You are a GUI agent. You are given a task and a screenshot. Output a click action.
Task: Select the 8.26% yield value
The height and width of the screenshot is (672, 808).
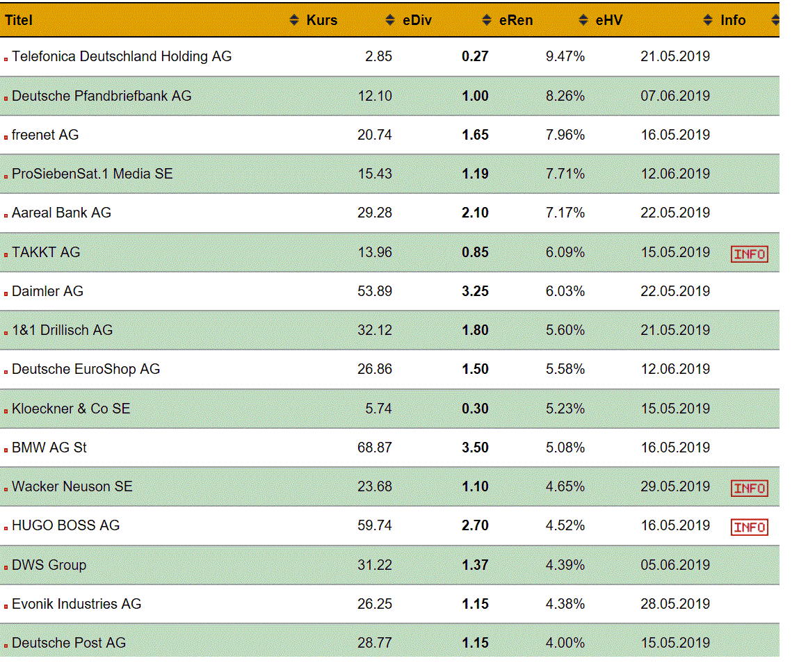tap(565, 96)
